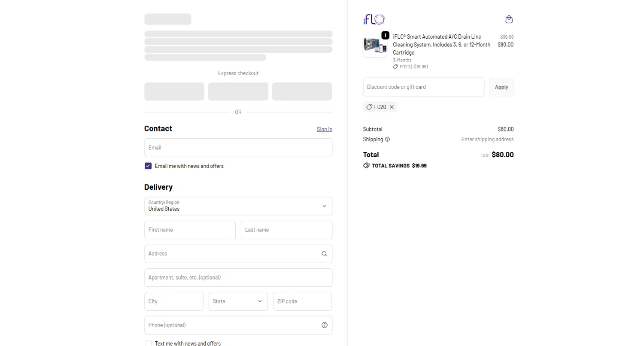The image size is (644, 346).
Task: Open the Country/Region dropdown
Action: coord(238,206)
